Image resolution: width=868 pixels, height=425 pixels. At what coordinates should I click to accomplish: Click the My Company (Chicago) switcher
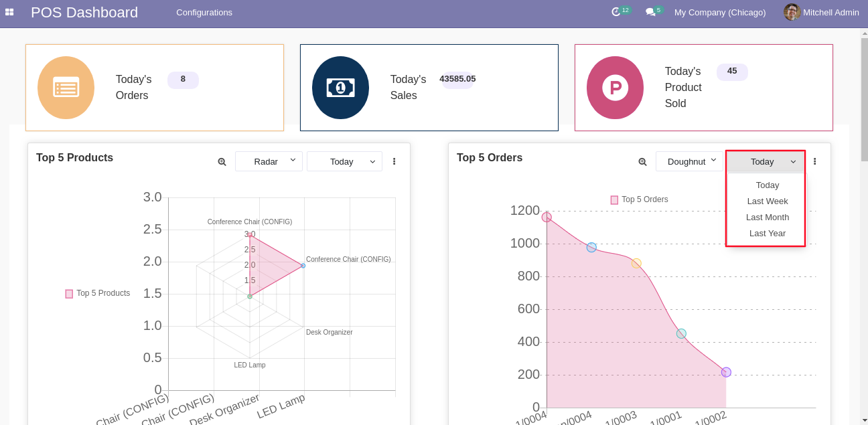tap(720, 12)
